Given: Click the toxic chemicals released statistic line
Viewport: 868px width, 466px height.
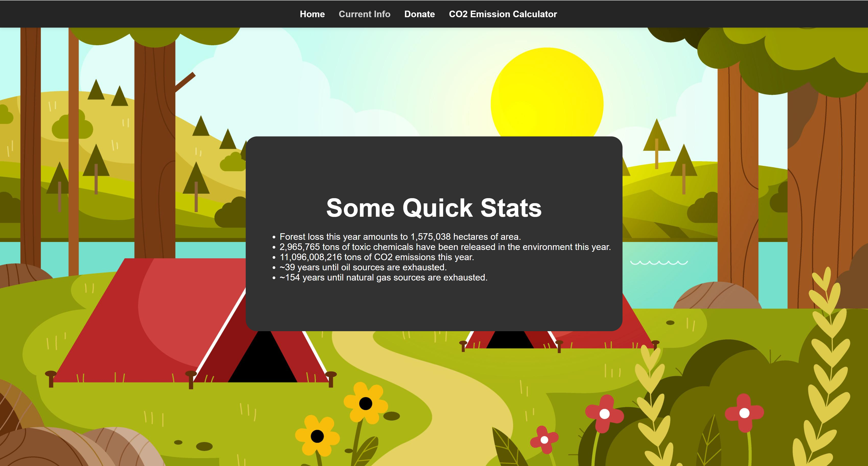Looking at the screenshot, I should (x=445, y=247).
